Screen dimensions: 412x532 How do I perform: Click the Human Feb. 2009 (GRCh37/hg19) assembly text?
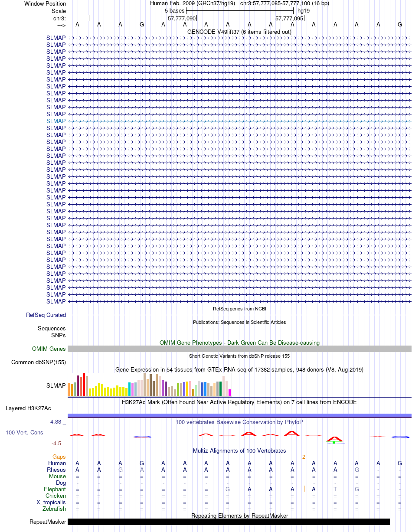193,3
